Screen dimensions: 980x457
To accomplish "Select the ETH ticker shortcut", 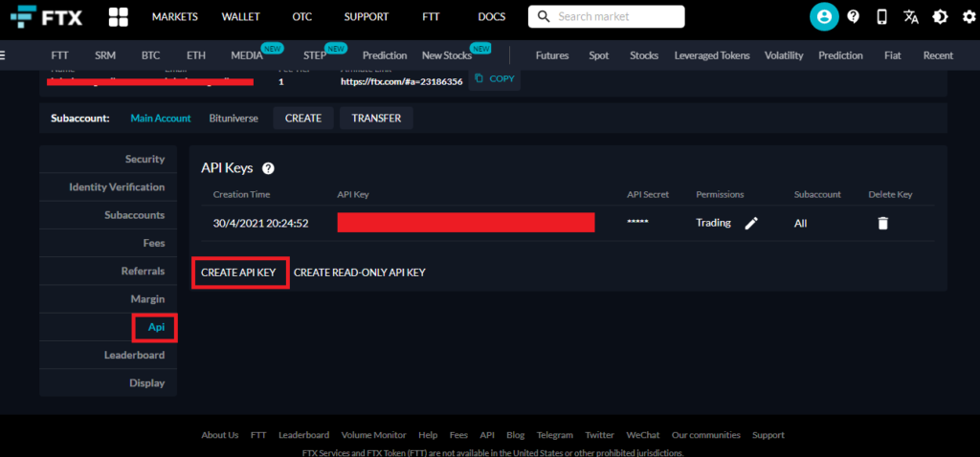I will (x=195, y=55).
